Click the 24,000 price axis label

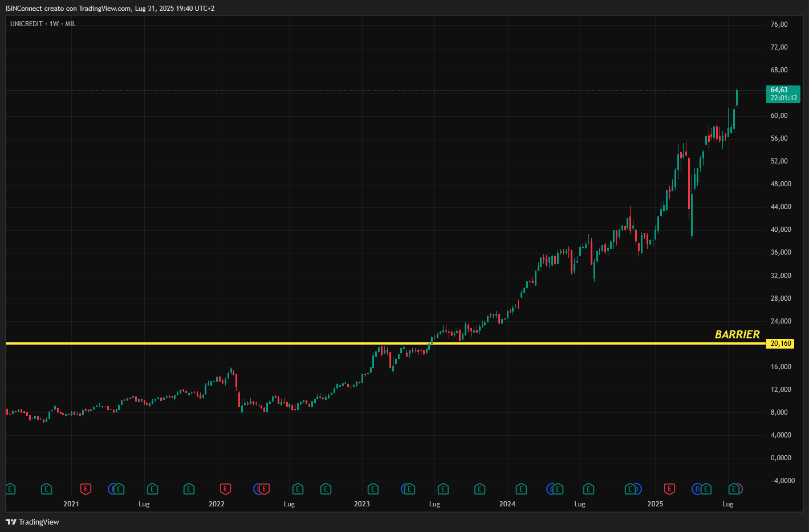point(780,321)
